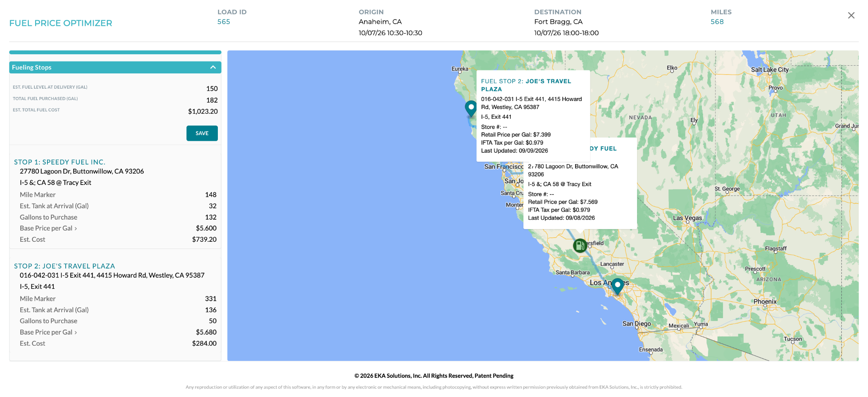This screenshot has height=397, width=868.
Task: Click the Est. Total Fuel Cost $1,023.20 value
Action: [203, 112]
